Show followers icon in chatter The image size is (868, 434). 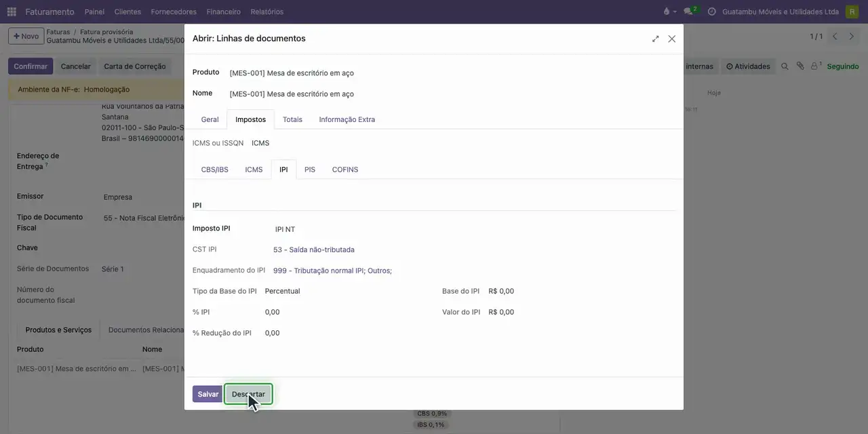[816, 66]
